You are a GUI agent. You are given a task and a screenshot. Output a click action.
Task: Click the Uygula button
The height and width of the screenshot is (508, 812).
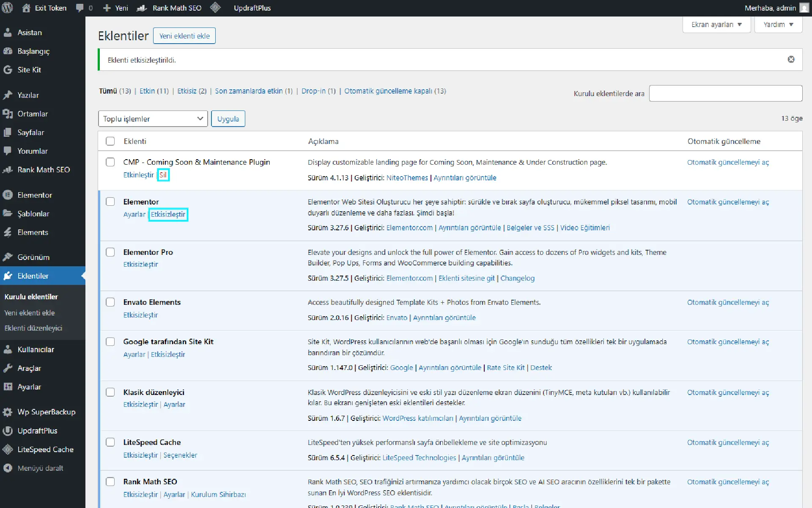click(x=228, y=119)
